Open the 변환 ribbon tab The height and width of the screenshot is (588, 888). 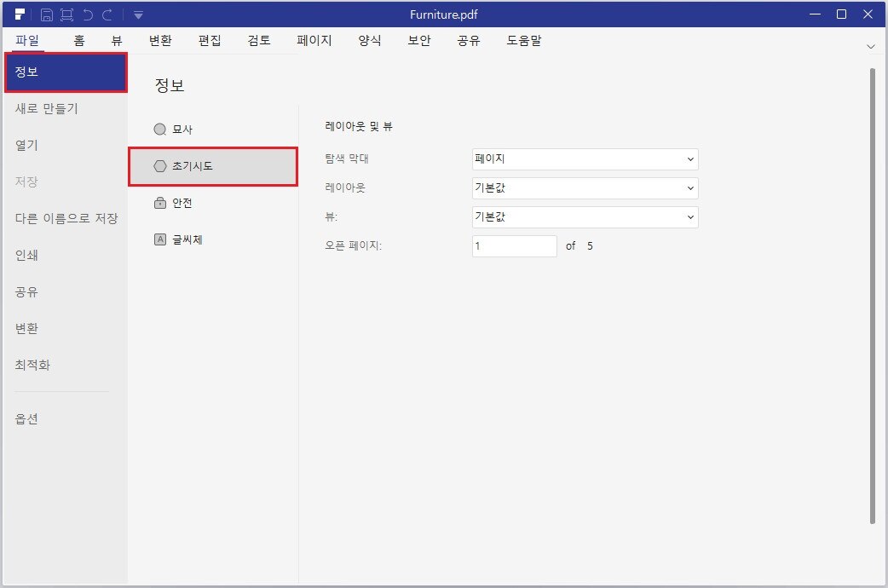[160, 40]
